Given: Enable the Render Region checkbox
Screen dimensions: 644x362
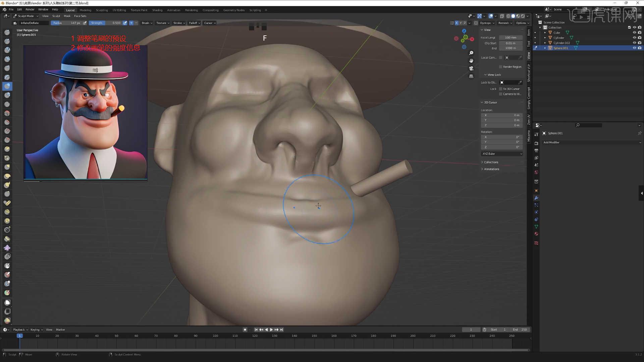Looking at the screenshot, I should [501, 67].
